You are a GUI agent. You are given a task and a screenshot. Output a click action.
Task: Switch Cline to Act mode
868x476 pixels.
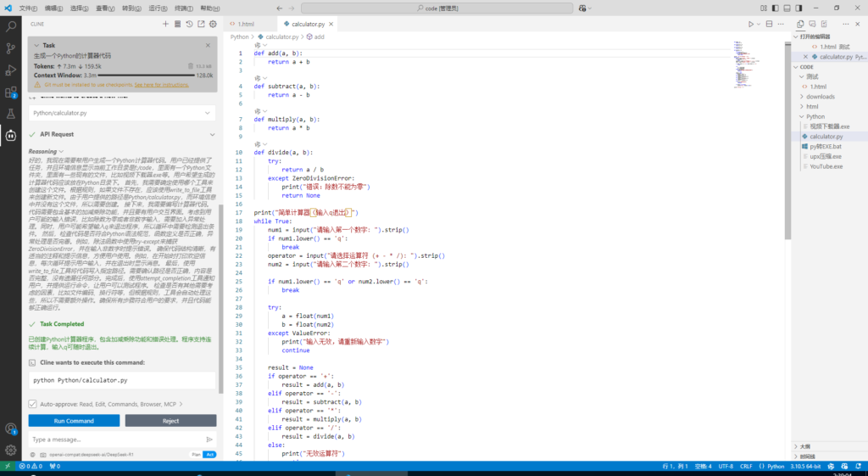[x=210, y=455]
